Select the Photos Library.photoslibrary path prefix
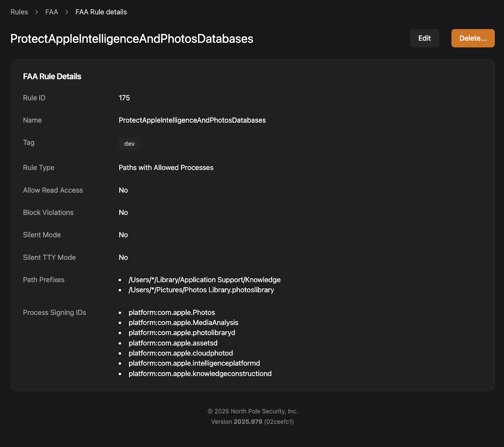The width and height of the screenshot is (504, 447). click(x=201, y=290)
